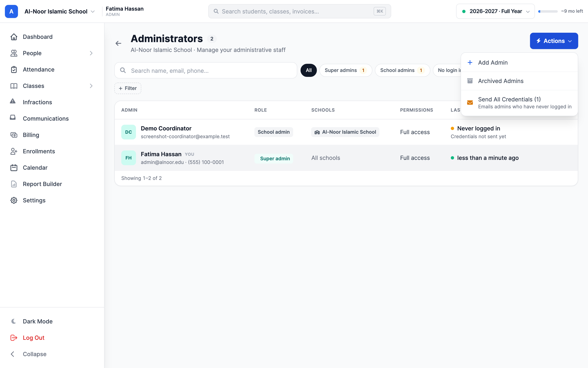Image resolution: width=588 pixels, height=368 pixels.
Task: Click the blue A school logo
Action: [11, 11]
